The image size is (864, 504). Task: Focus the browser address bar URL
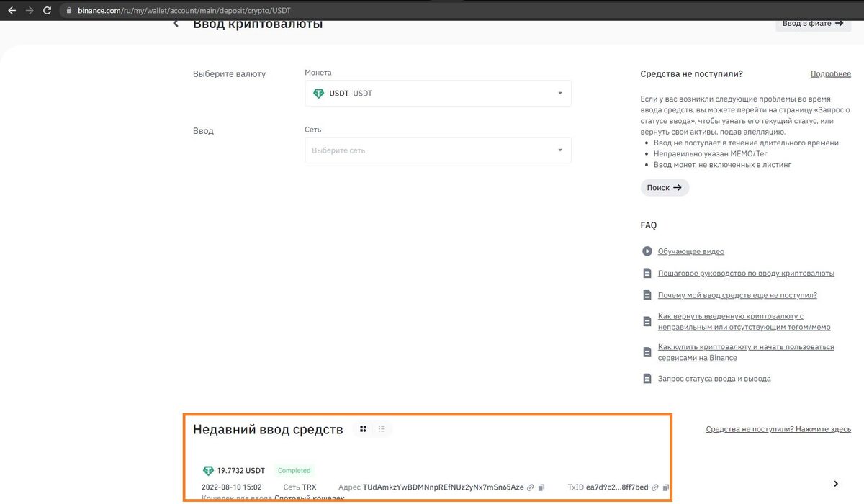184,11
